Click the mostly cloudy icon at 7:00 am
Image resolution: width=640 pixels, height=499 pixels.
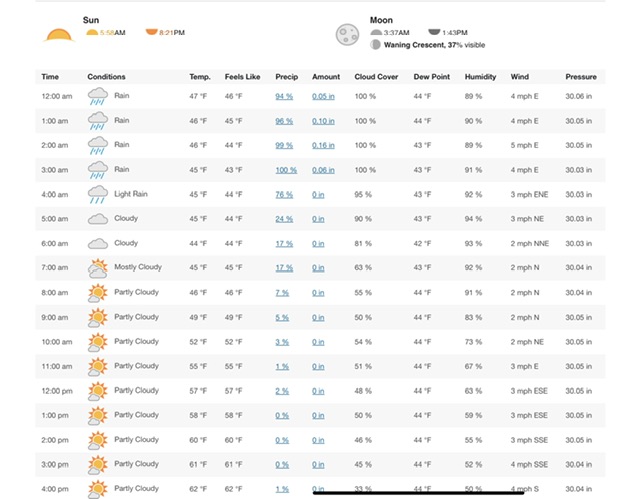pos(98,268)
